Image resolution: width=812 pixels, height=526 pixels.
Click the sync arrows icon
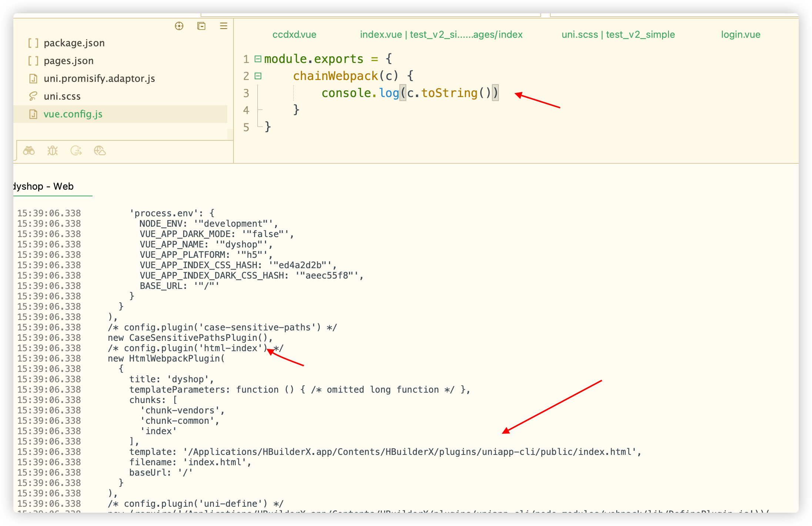pos(76,151)
